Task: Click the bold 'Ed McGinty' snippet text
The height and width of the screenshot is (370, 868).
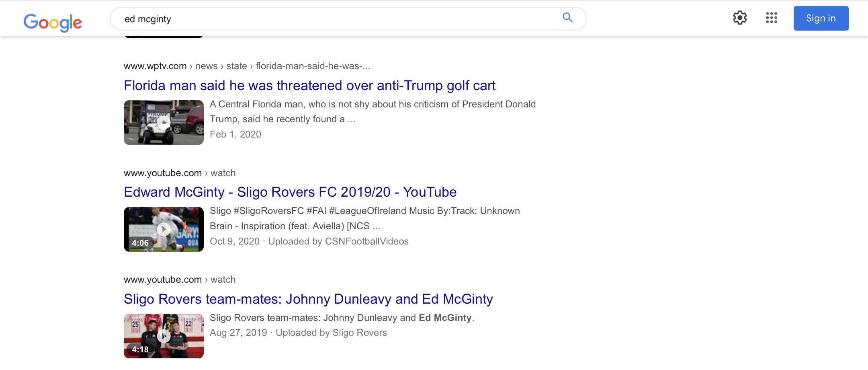Action: [x=445, y=318]
